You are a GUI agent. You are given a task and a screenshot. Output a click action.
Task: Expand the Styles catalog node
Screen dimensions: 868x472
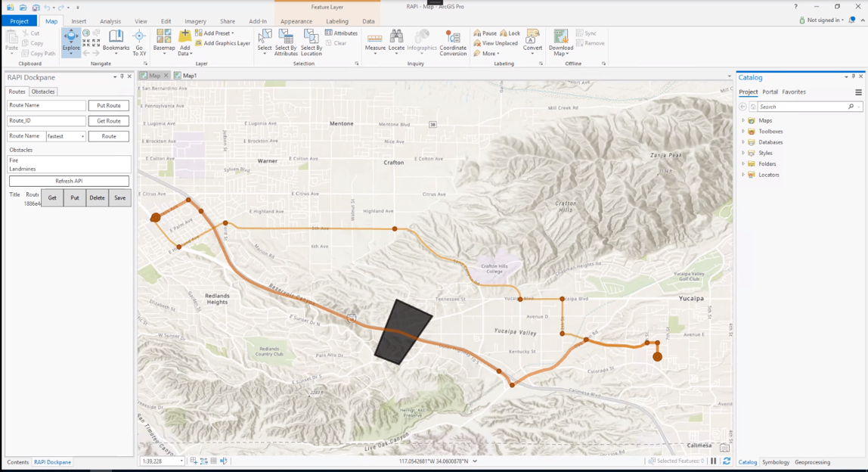click(743, 153)
